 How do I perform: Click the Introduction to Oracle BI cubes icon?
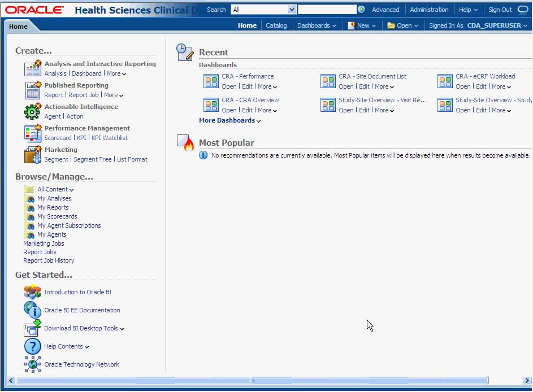(x=33, y=292)
